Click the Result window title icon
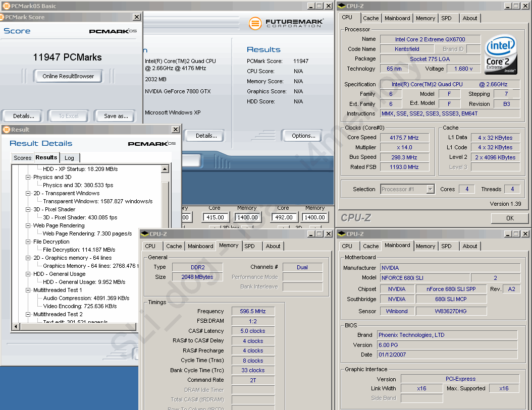 pos(7,130)
